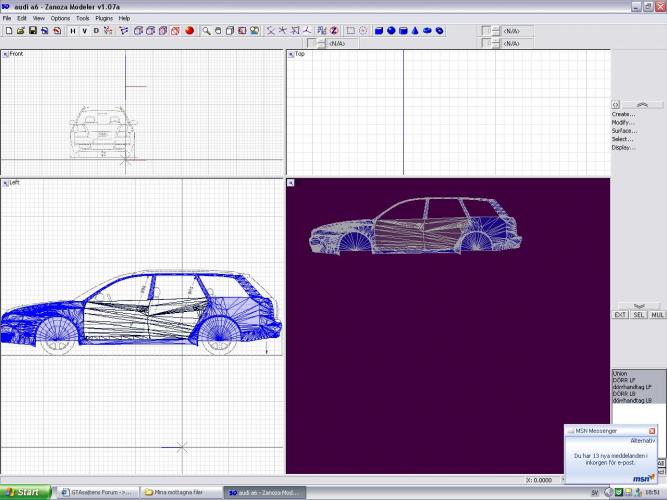
Task: Create a blue torus primitive
Action: tap(439, 31)
